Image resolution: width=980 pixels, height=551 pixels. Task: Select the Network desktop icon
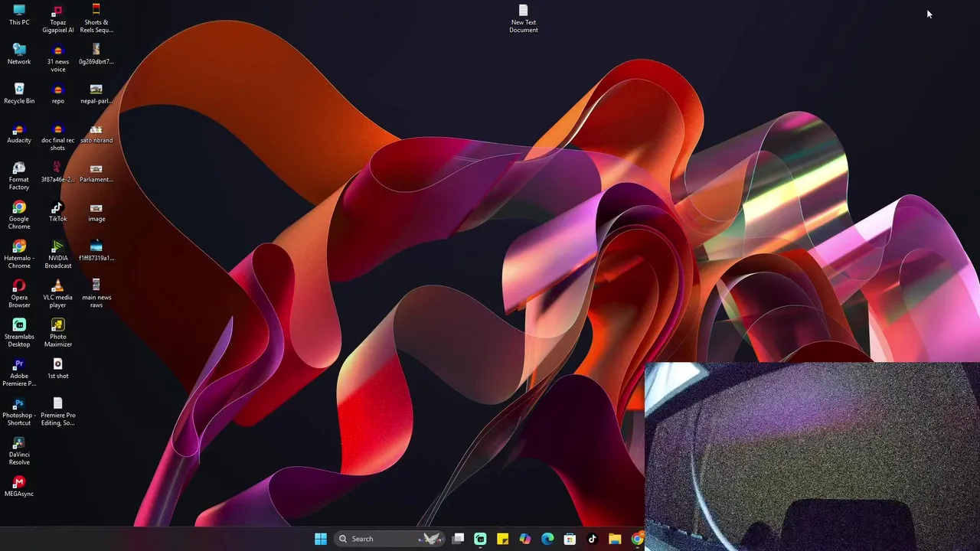pyautogui.click(x=19, y=54)
